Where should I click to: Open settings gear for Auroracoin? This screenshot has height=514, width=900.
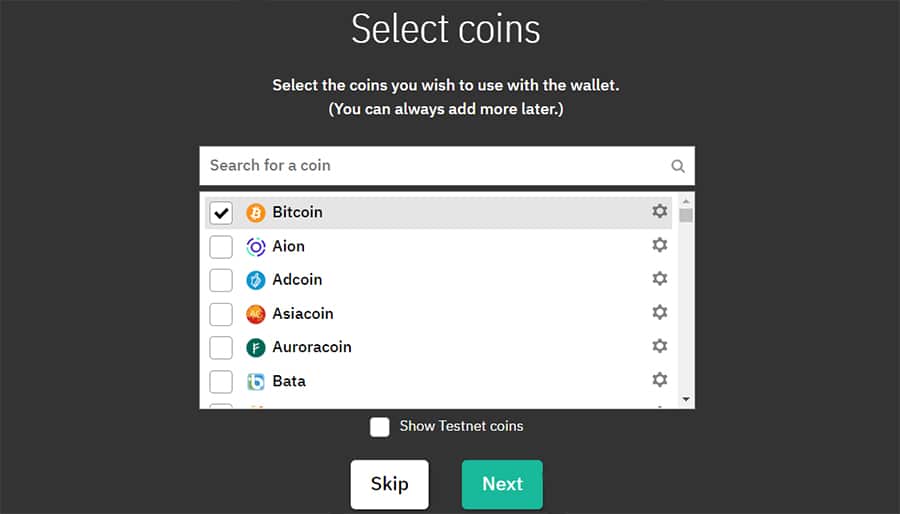pos(659,347)
